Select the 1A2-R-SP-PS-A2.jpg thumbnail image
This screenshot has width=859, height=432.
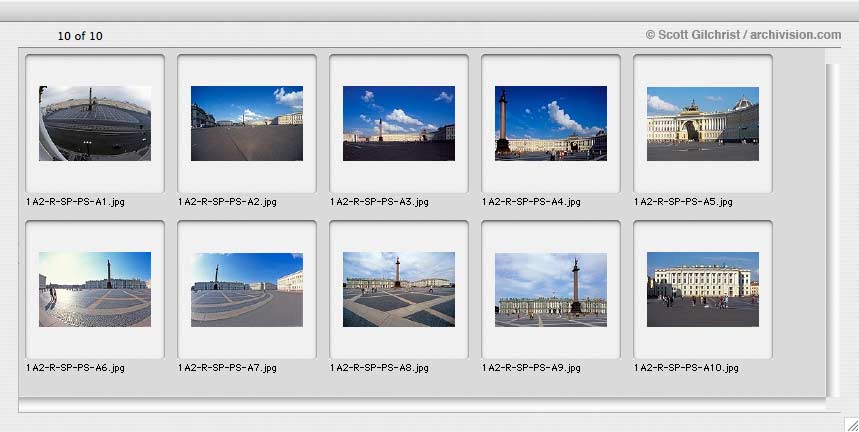tap(247, 123)
